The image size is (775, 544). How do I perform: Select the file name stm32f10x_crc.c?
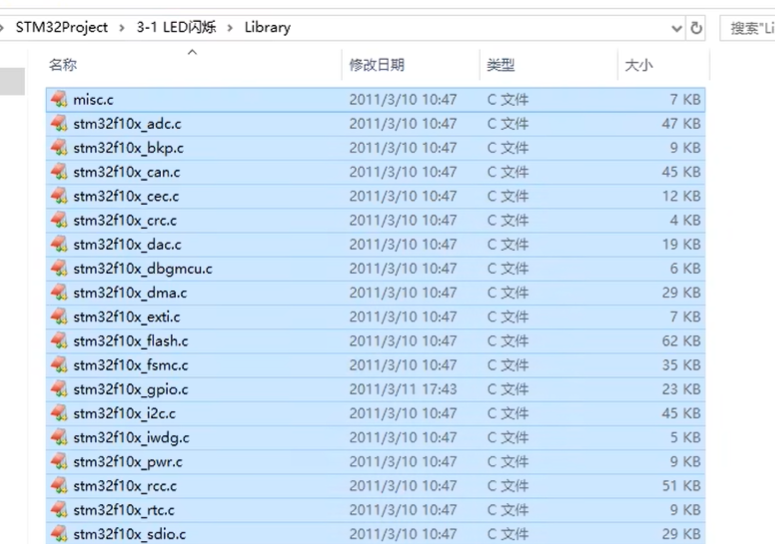click(x=125, y=220)
